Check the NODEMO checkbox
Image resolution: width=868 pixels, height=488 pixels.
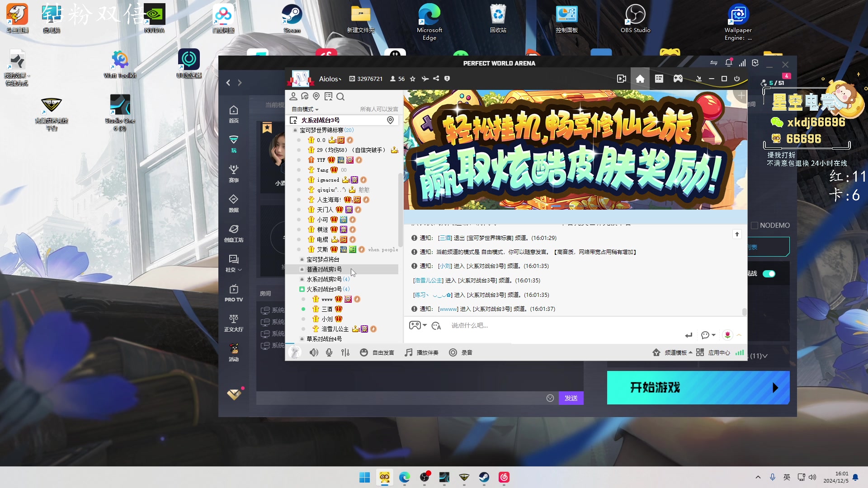tap(755, 225)
